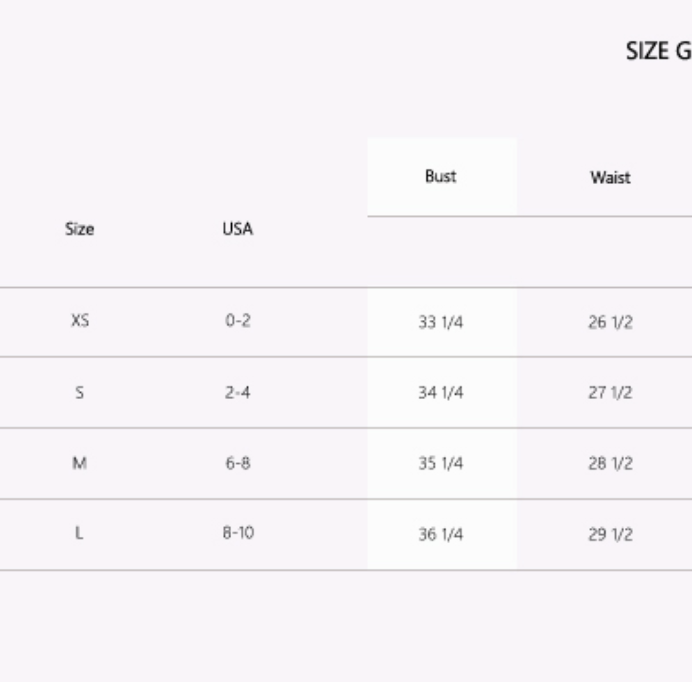The image size is (692, 682).
Task: Click the L size row label
Action: click(x=79, y=533)
